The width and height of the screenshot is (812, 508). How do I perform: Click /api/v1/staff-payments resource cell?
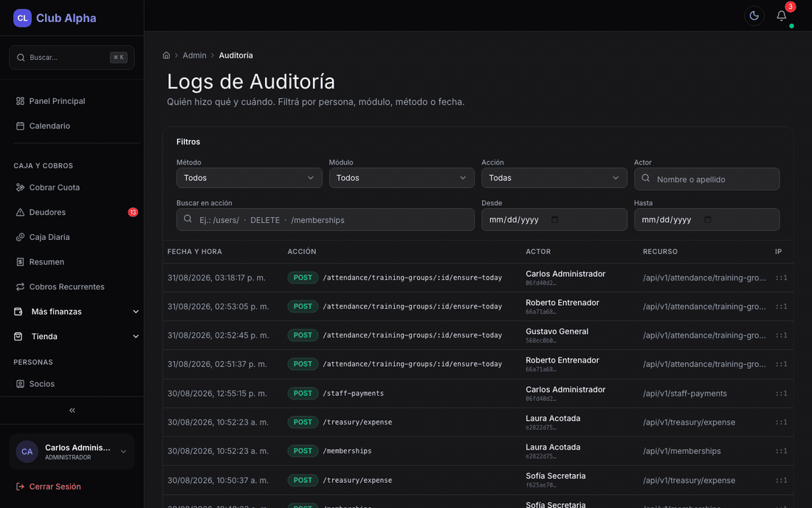click(684, 394)
